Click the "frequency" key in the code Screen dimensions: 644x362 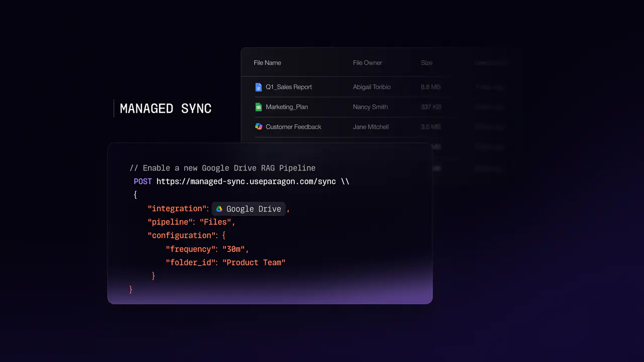(x=192, y=249)
